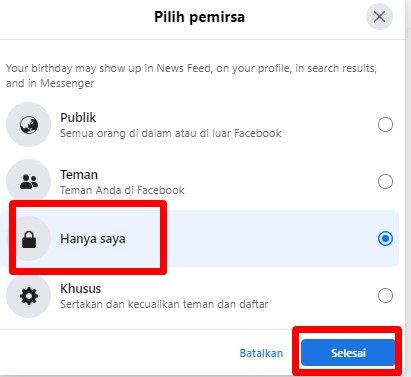Click the two-people Teman icon

point(29,182)
